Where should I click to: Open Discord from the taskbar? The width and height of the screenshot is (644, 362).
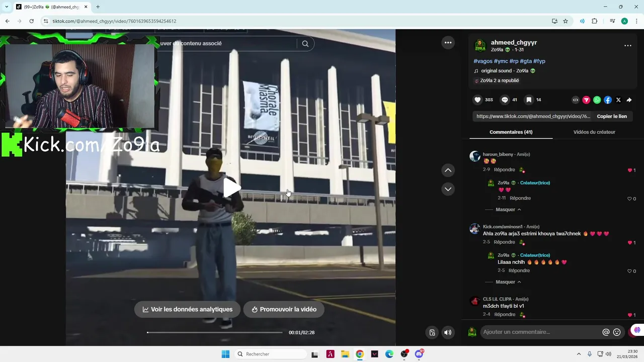coord(419,354)
